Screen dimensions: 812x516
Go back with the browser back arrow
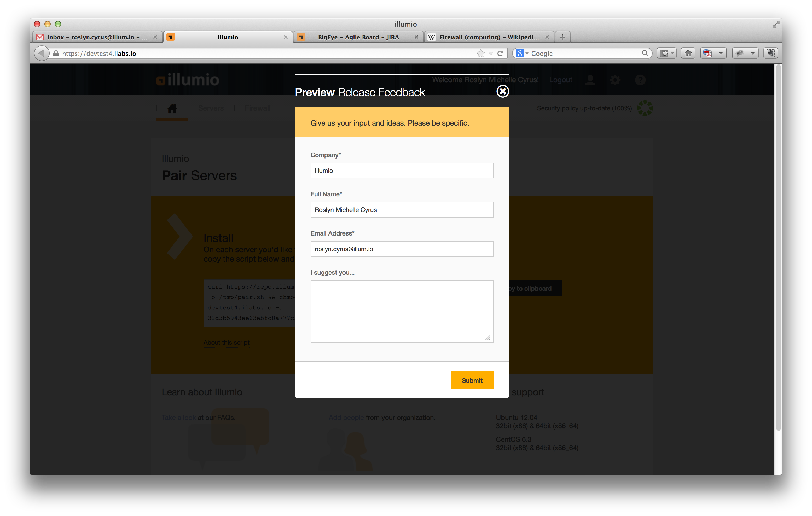point(41,53)
